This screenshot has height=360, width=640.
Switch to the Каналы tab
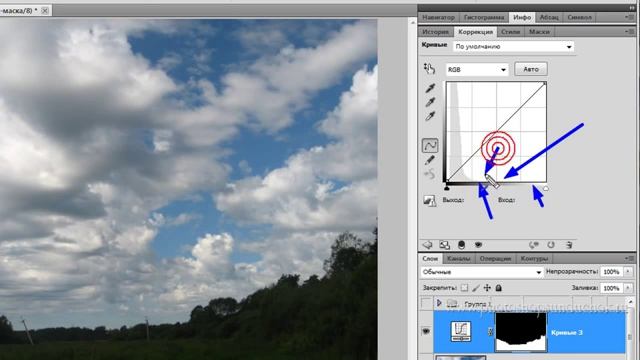(x=458, y=258)
